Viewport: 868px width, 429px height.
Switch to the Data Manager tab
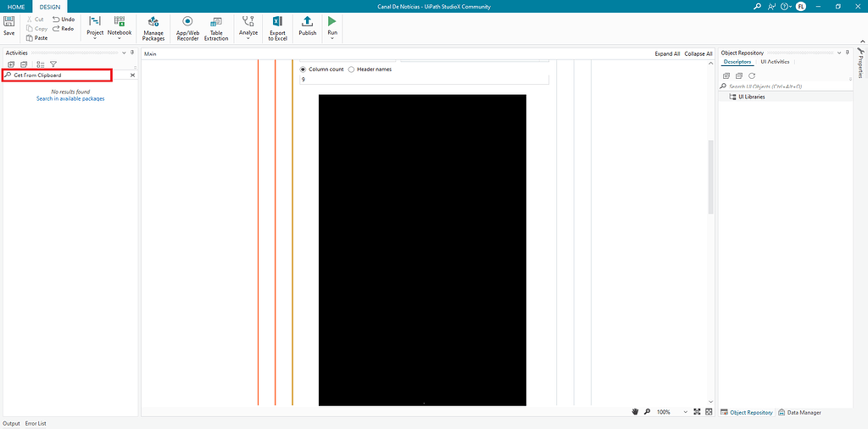pos(799,412)
